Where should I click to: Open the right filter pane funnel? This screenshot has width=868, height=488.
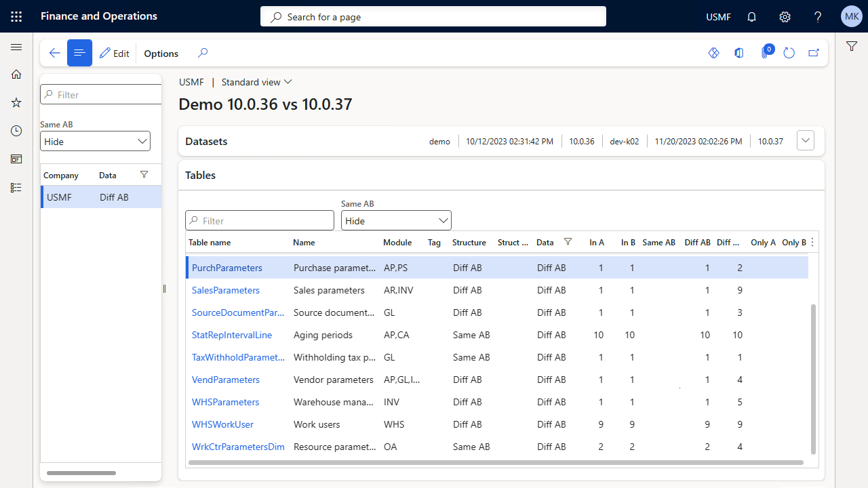(851, 46)
